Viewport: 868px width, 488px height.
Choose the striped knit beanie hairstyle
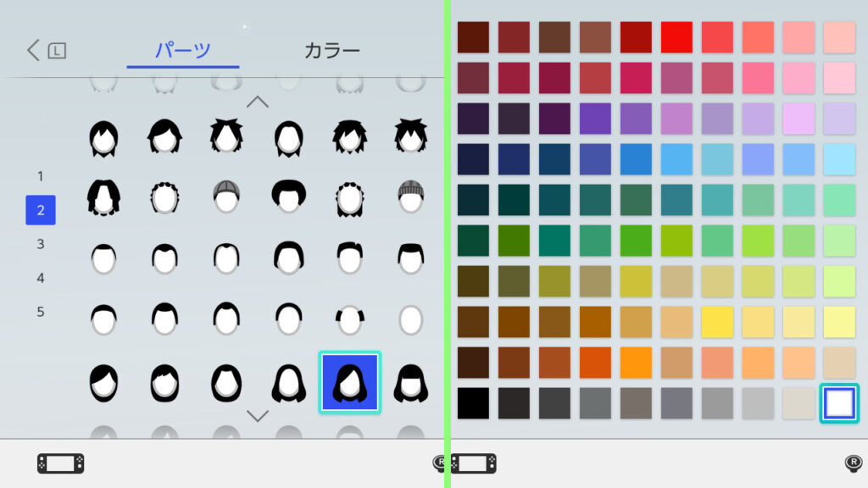click(x=411, y=197)
